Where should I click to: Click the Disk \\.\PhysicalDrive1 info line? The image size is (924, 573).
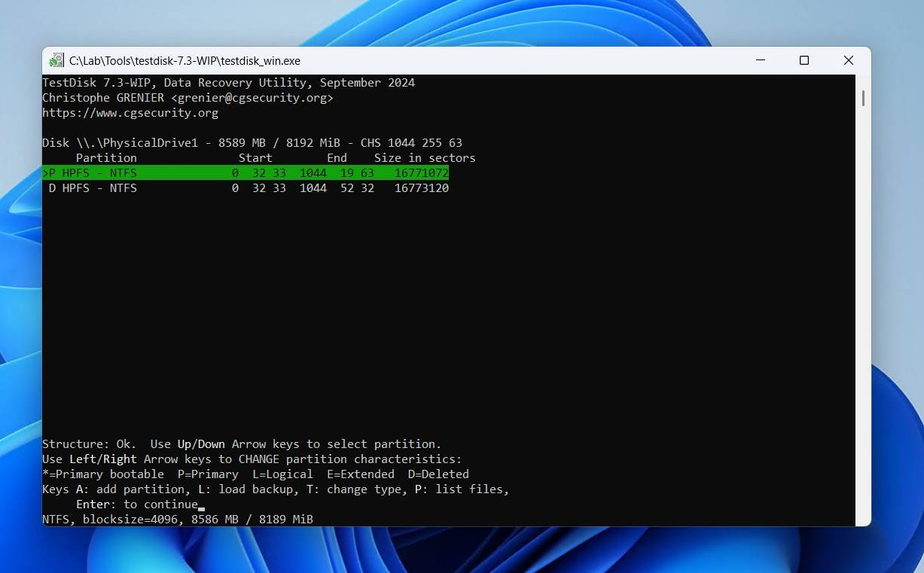pyautogui.click(x=252, y=143)
